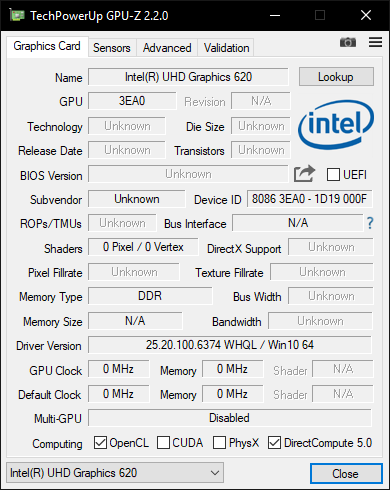Screen dimensions: 390x490
Task: Close the window with the X icon
Action: [x=366, y=15]
